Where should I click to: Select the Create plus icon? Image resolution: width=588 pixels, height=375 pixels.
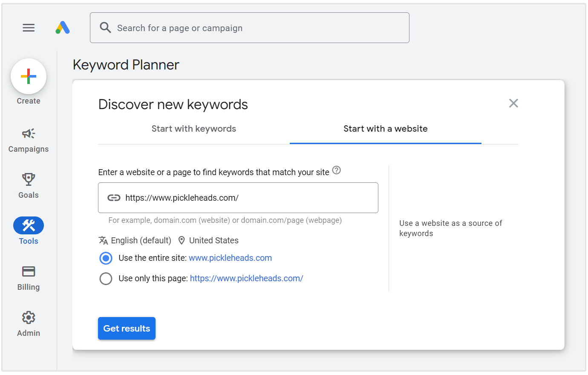[29, 76]
